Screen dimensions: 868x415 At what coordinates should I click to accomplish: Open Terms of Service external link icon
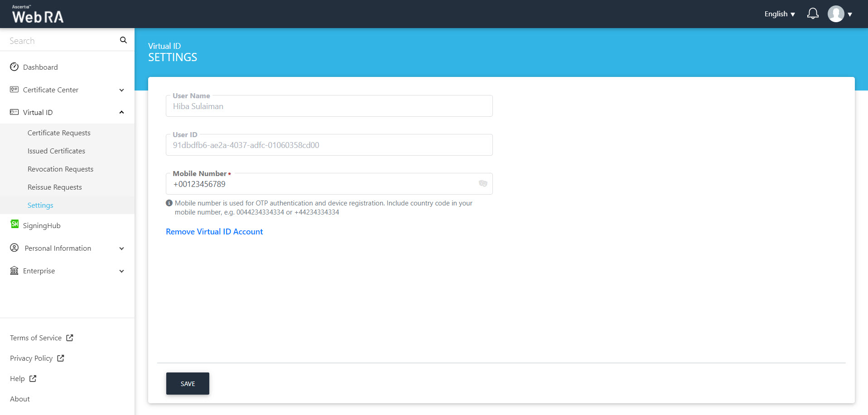point(70,338)
